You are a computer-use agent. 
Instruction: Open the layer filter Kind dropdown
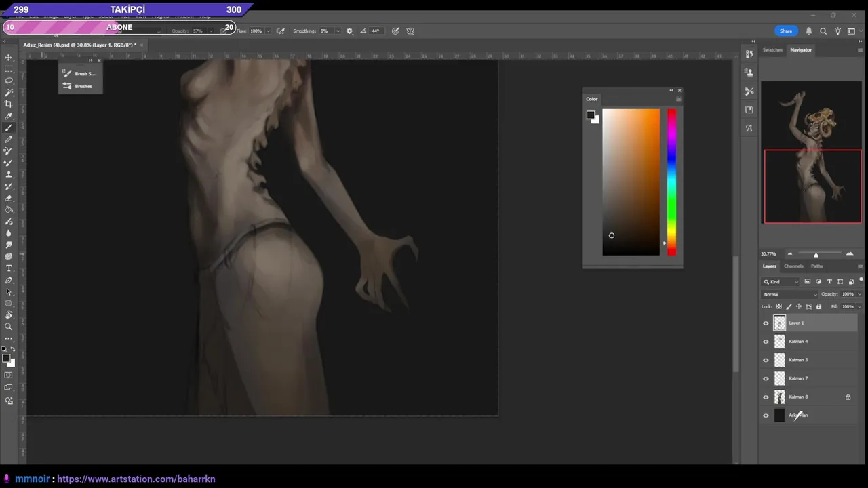click(781, 281)
